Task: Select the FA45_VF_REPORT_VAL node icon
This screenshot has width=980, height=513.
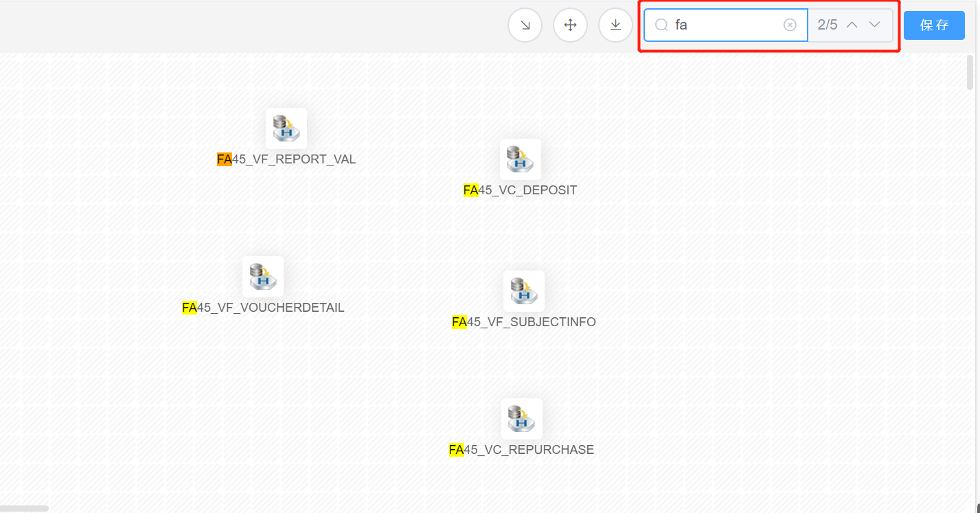Action: coord(286,128)
